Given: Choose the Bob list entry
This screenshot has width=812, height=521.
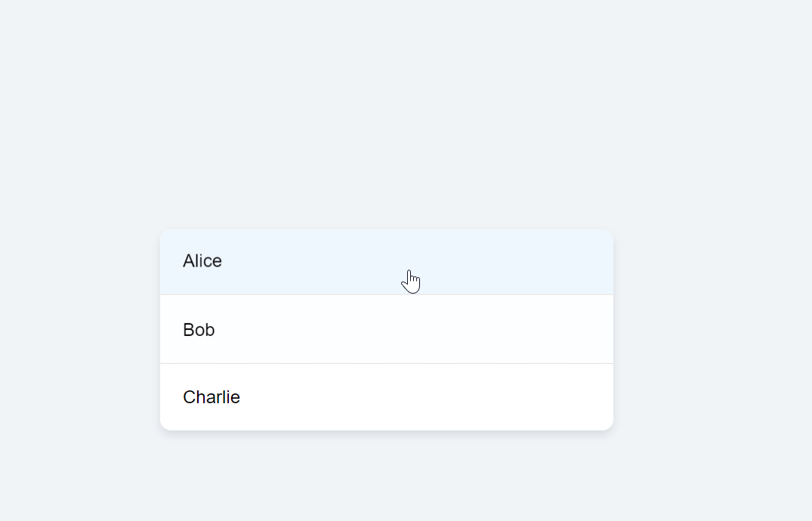Looking at the screenshot, I should coord(386,329).
